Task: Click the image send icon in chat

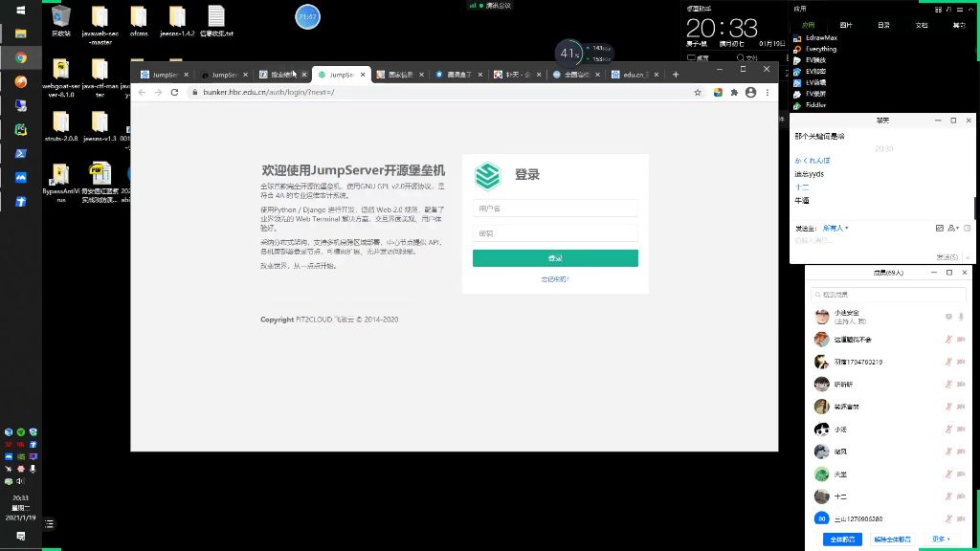Action: pos(940,228)
